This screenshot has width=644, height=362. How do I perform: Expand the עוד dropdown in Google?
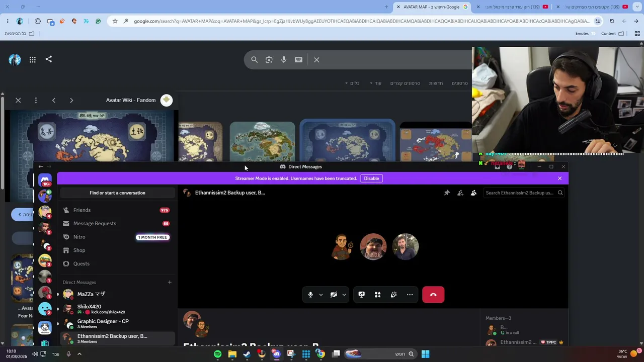pos(376,83)
